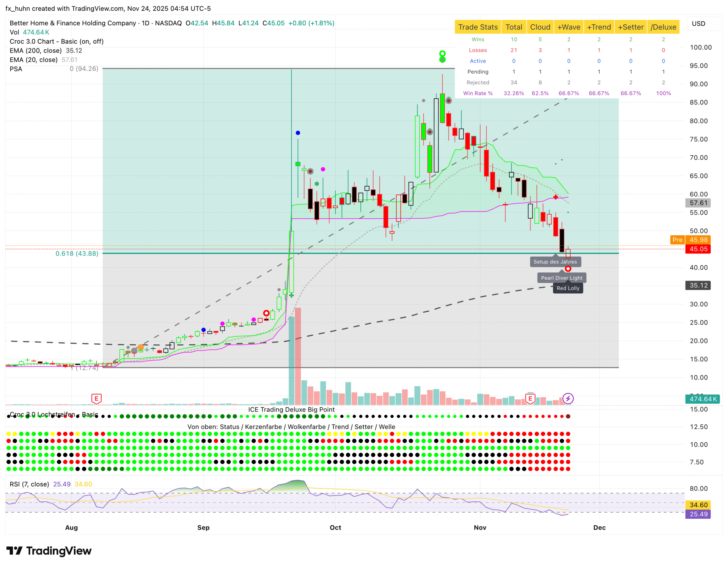
Task: Select the Cloud column header in Trade Stats
Action: (x=540, y=27)
